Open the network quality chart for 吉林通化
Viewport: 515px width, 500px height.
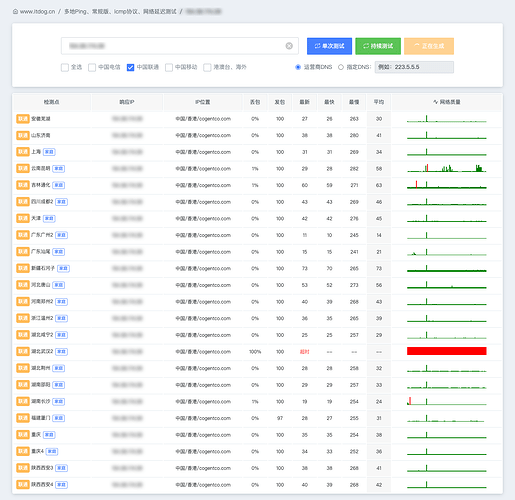[447, 184]
